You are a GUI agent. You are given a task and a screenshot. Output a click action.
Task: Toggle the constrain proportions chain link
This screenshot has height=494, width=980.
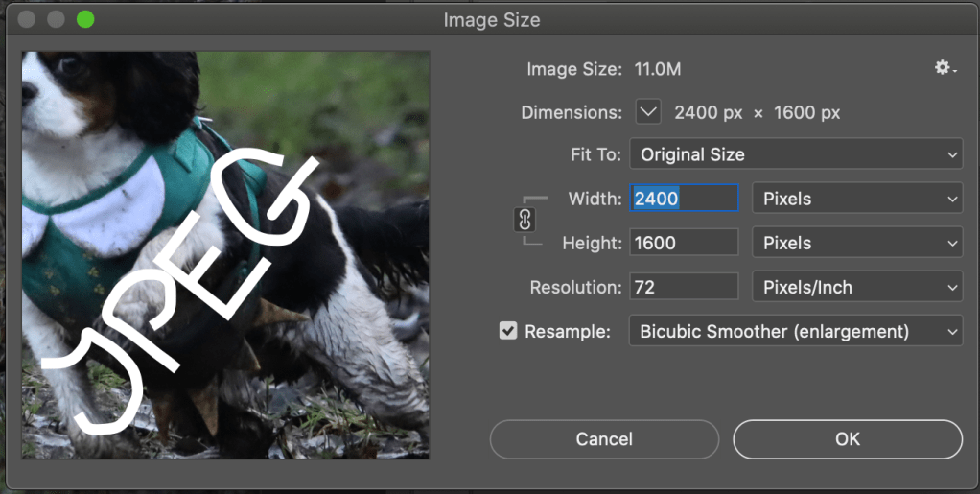pyautogui.click(x=525, y=221)
